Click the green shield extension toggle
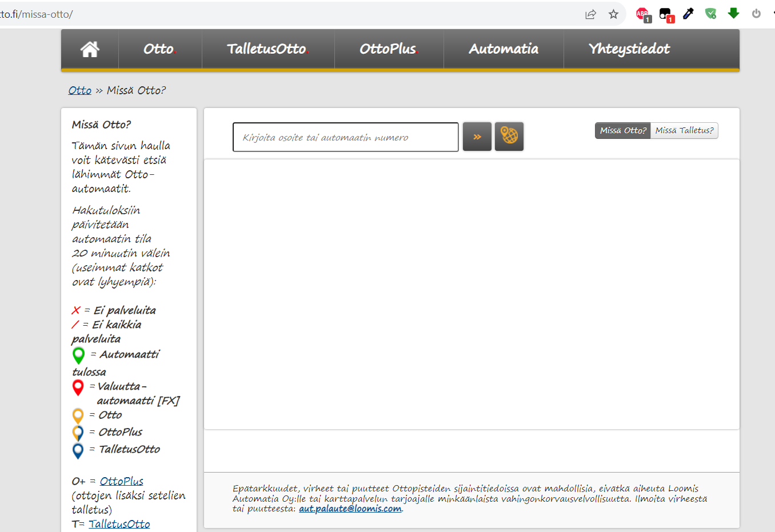775x532 pixels. (x=710, y=13)
